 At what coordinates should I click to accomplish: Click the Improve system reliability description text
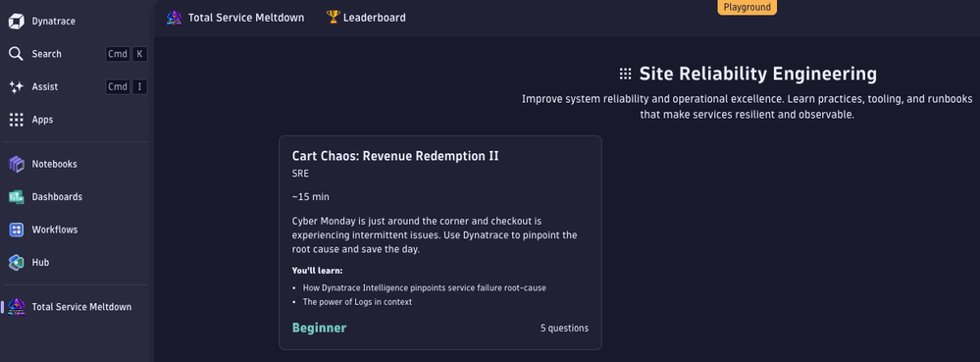pos(747,107)
